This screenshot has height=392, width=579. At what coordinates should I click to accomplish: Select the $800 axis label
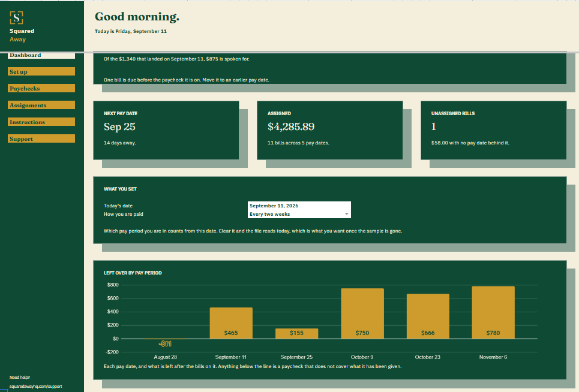tap(113, 285)
